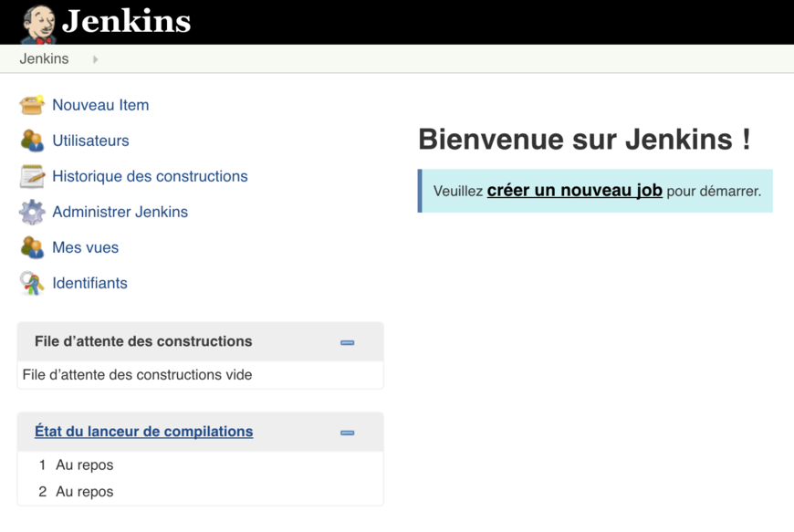The height and width of the screenshot is (532, 794).
Task: Select Jenkins in the breadcrumb bar
Action: point(44,58)
